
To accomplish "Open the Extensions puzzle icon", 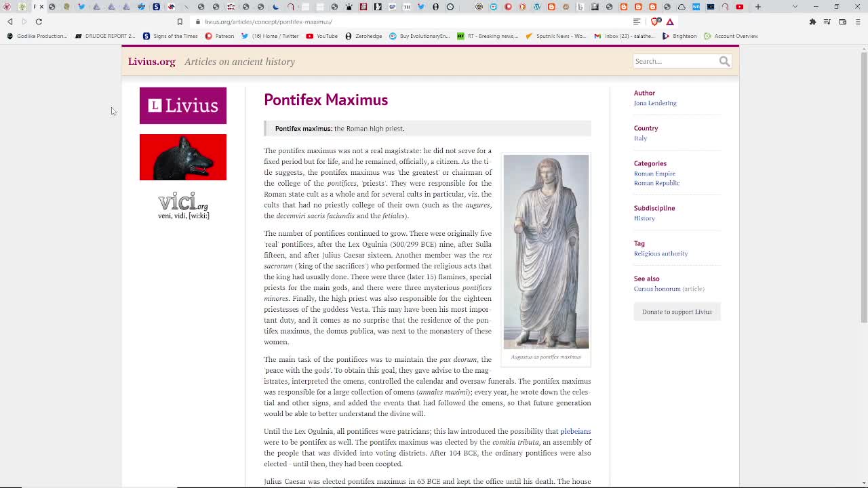I will pyautogui.click(x=812, y=22).
